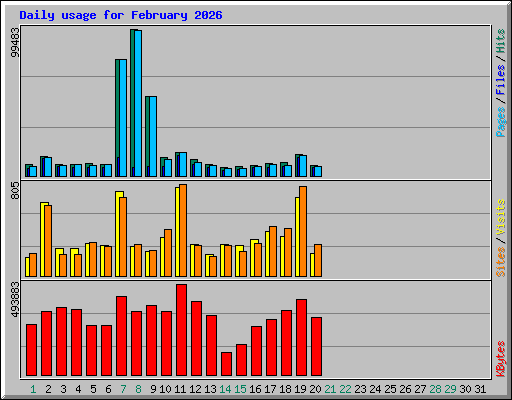The image size is (512, 400).
Task: Click day label 31 on the x-axis
Action: 480,389
